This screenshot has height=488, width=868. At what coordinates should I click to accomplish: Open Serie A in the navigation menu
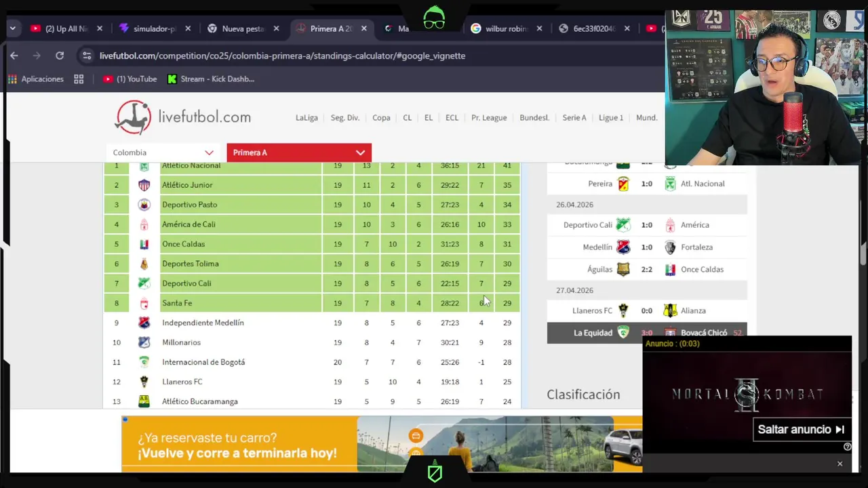pos(574,118)
